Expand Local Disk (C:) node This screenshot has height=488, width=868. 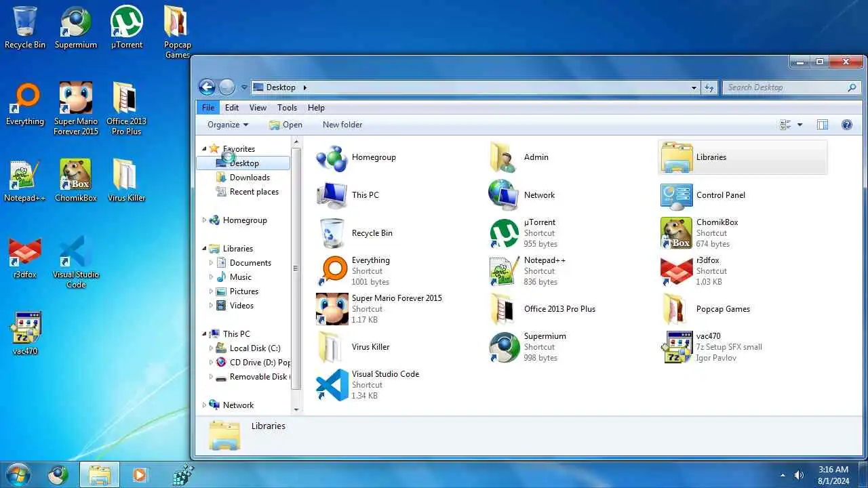211,348
